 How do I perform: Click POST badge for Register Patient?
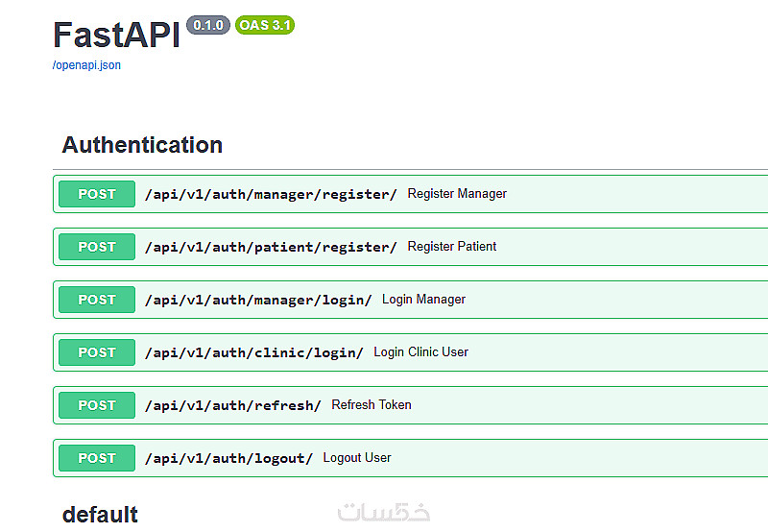[97, 247]
